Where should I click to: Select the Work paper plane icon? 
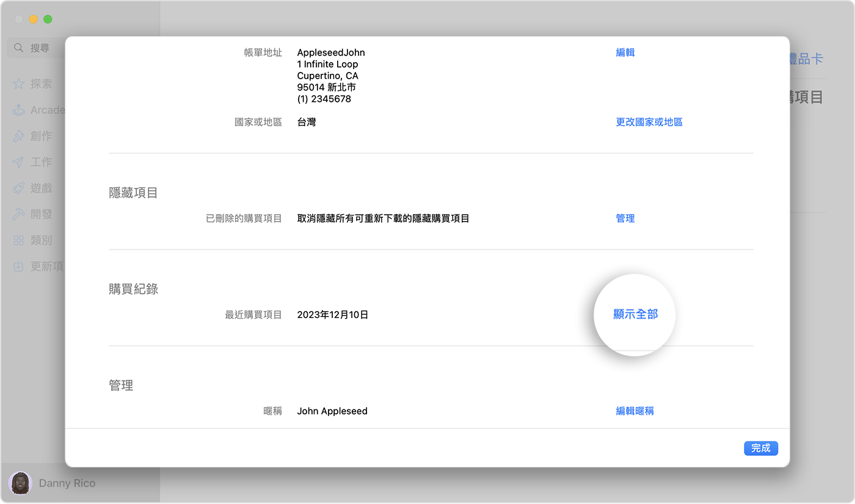click(x=19, y=162)
